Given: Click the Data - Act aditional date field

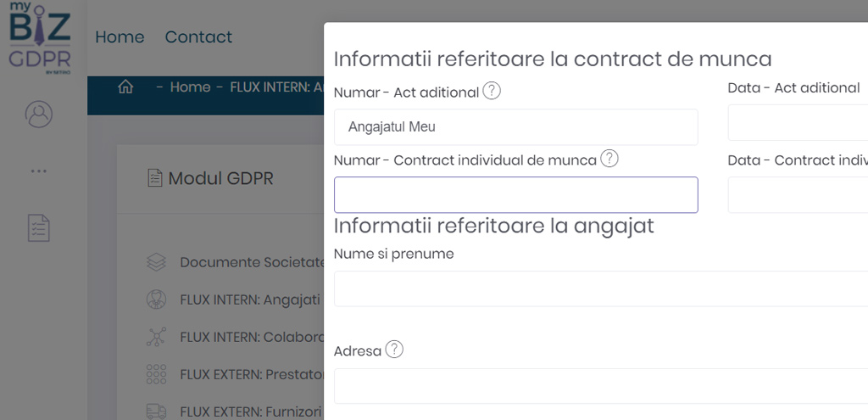Looking at the screenshot, I should [797, 124].
